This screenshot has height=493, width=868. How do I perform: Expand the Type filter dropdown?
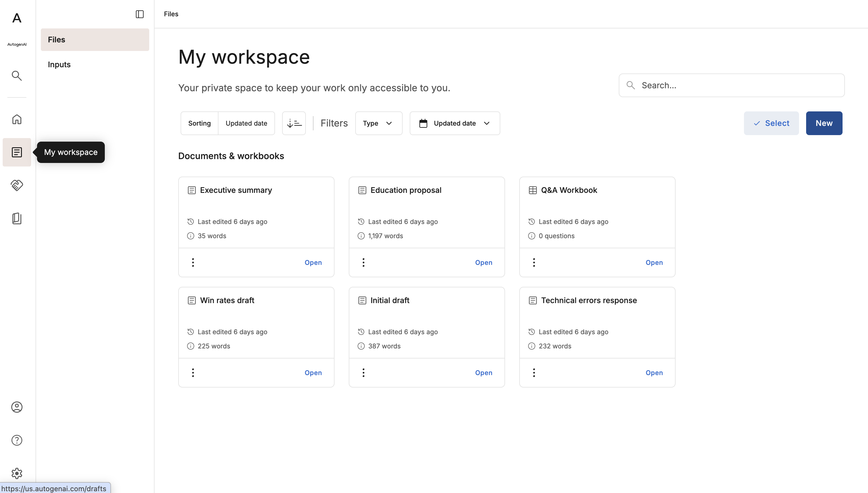379,123
